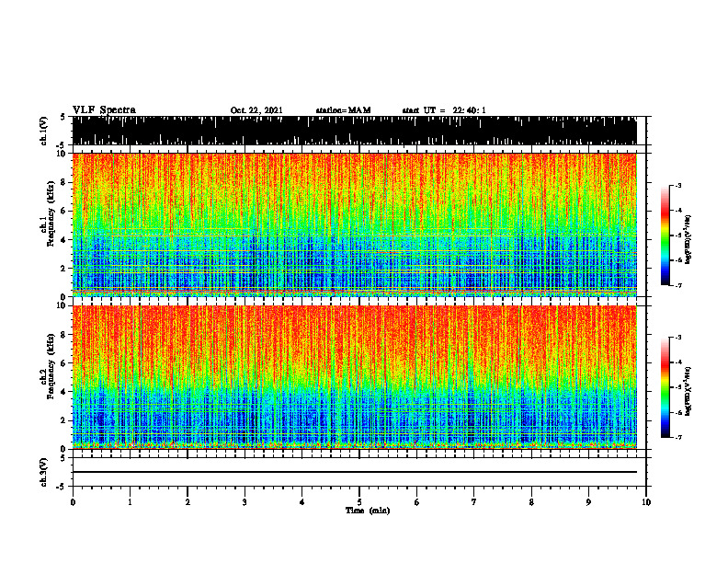Viewport: 728px width, 563px height.
Task: Click time axis tick label "6"
Action: pos(417,502)
